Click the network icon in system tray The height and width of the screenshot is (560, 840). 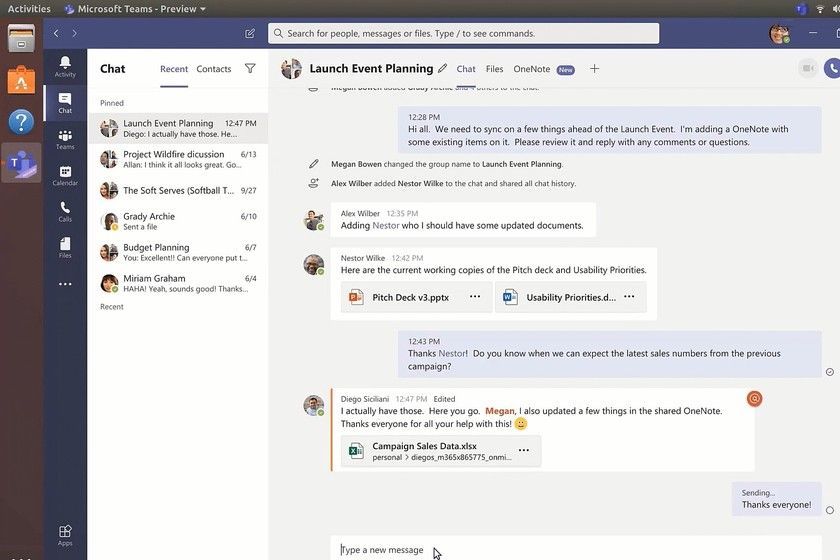pyautogui.click(x=820, y=9)
